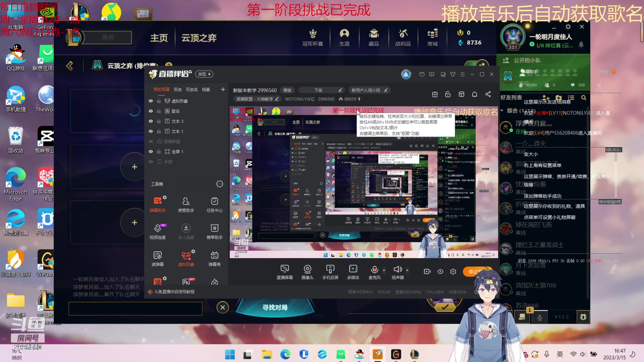Click the League client chat input field
644x362 pixels.
click(x=136, y=309)
